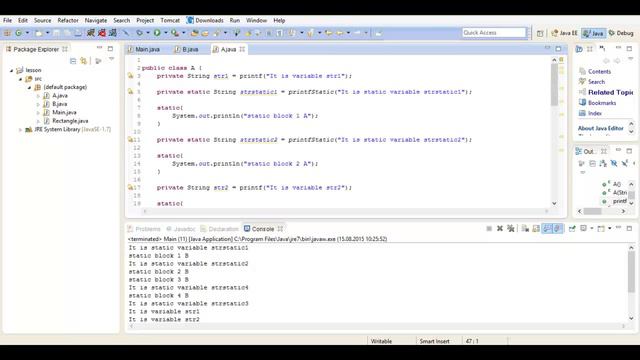This screenshot has height=360, width=640.
Task: Click the Clear Console icon
Action: [x=525, y=229]
